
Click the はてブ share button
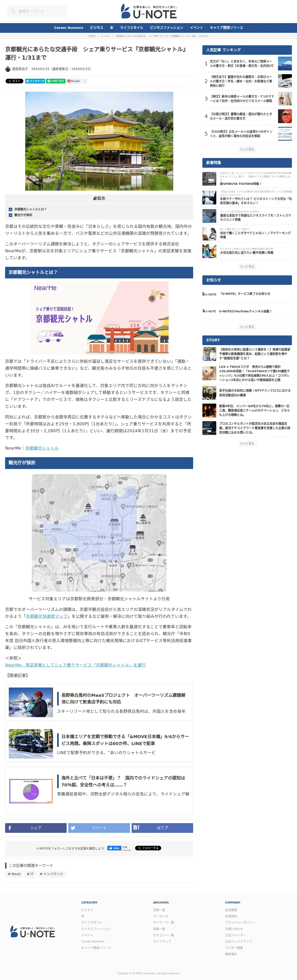[162, 828]
